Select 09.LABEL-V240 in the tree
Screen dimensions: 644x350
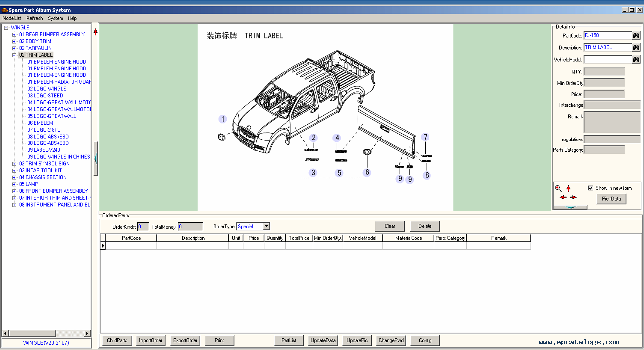44,150
